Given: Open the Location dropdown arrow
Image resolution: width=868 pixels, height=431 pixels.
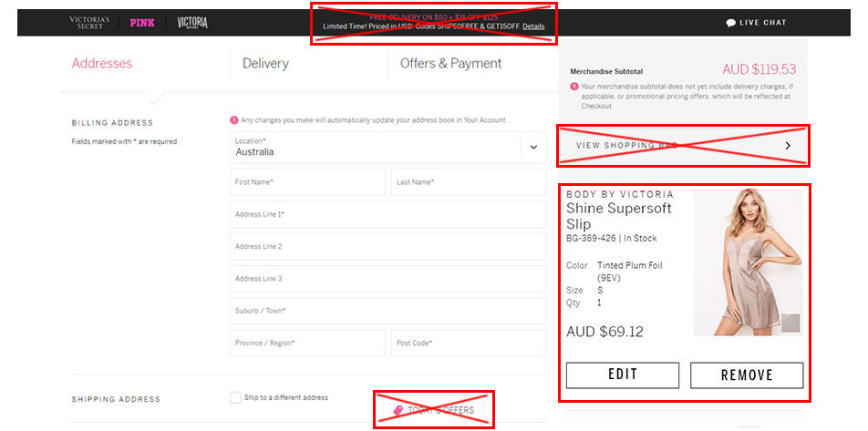Looking at the screenshot, I should 533,148.
